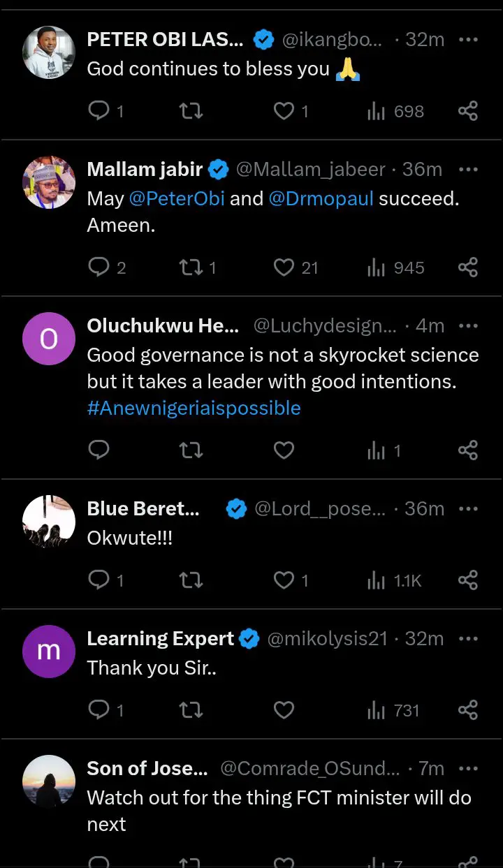
Task: Like the Learning Expert 'Thank you Sir' reply
Action: (x=284, y=710)
